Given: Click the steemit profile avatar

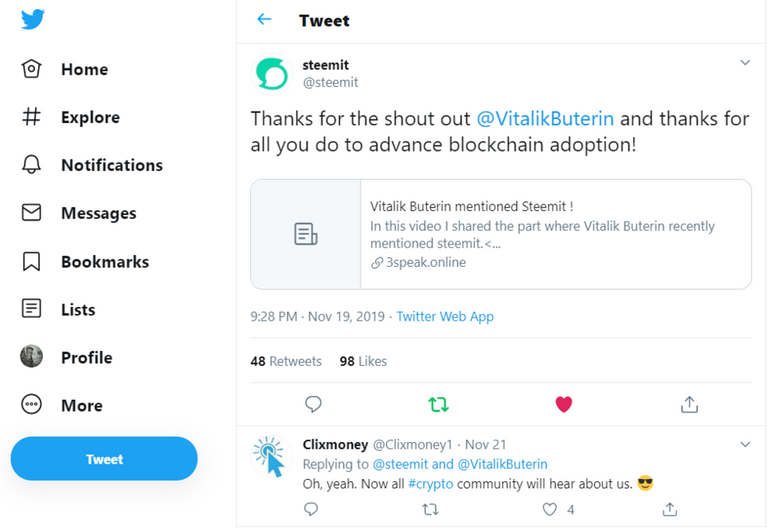Looking at the screenshot, I should 270,73.
